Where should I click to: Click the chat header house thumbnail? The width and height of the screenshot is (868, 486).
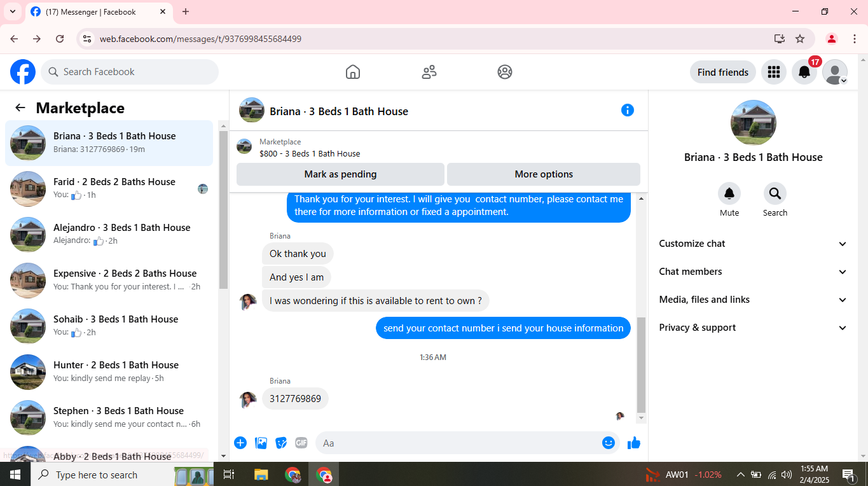252,110
